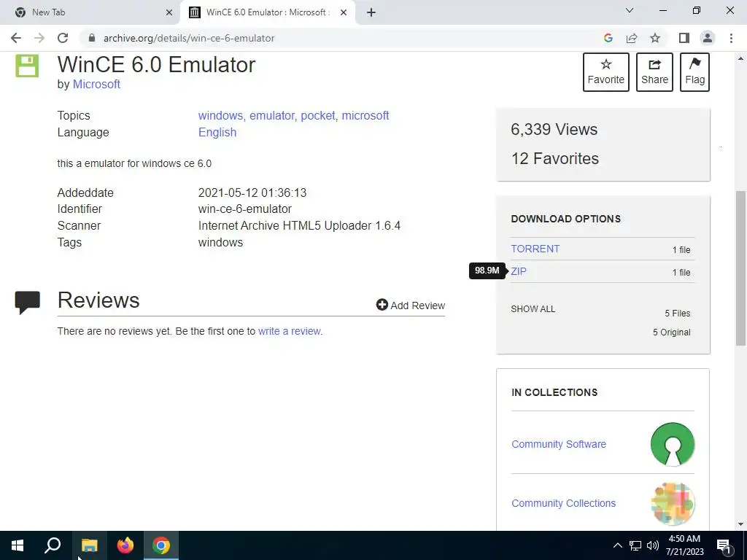Click the write a review link
747x560 pixels.
pyautogui.click(x=289, y=332)
